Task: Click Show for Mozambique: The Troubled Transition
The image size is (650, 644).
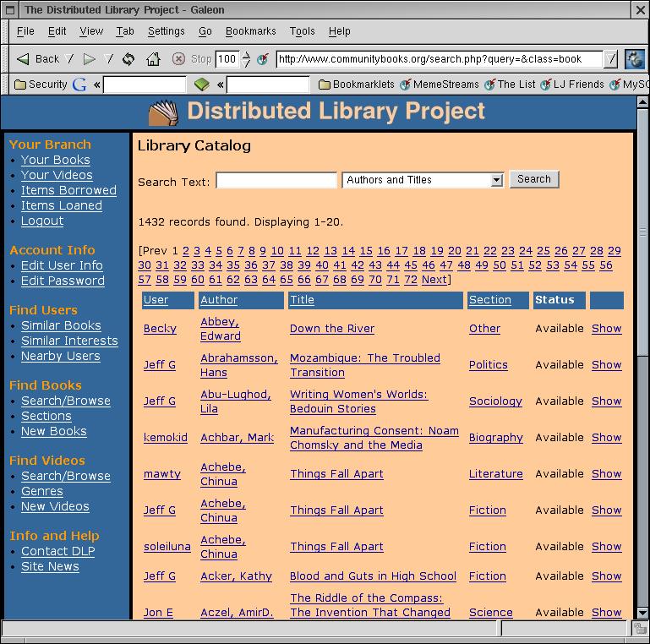Action: (607, 365)
